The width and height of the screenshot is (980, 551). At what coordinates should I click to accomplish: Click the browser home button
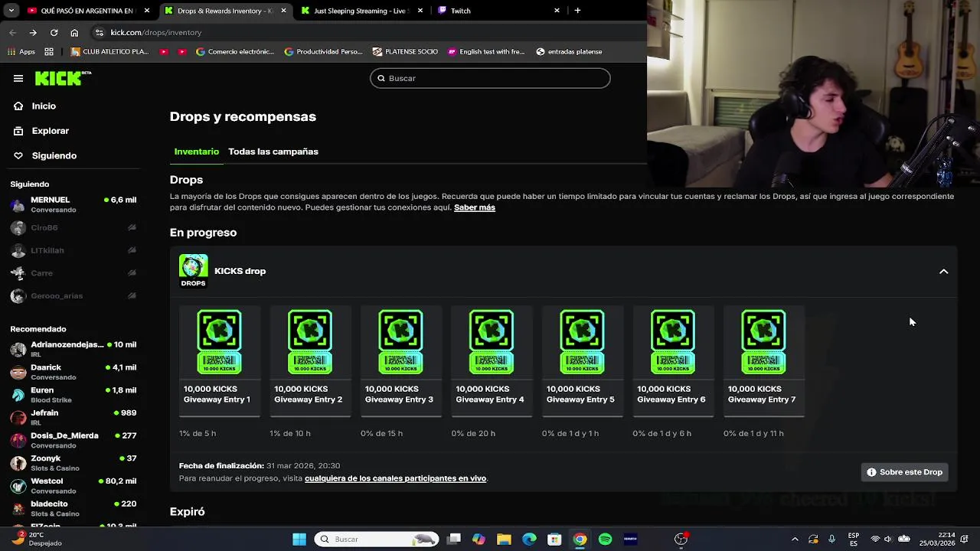(74, 32)
